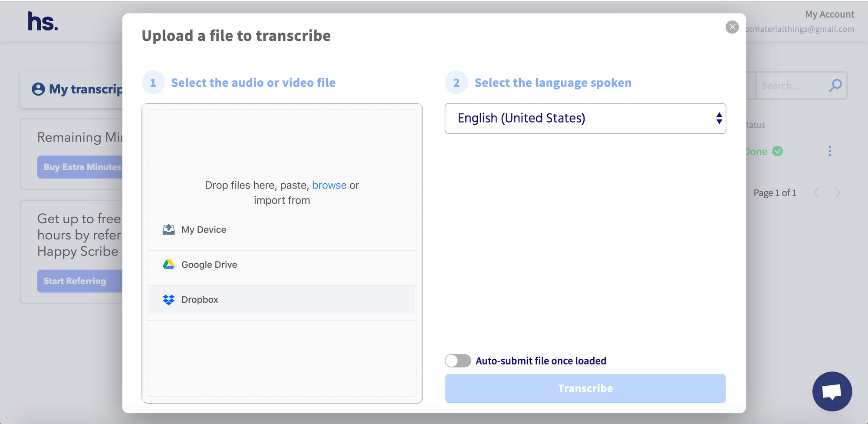Image resolution: width=868 pixels, height=424 pixels.
Task: Click the Start Referring button
Action: point(75,281)
